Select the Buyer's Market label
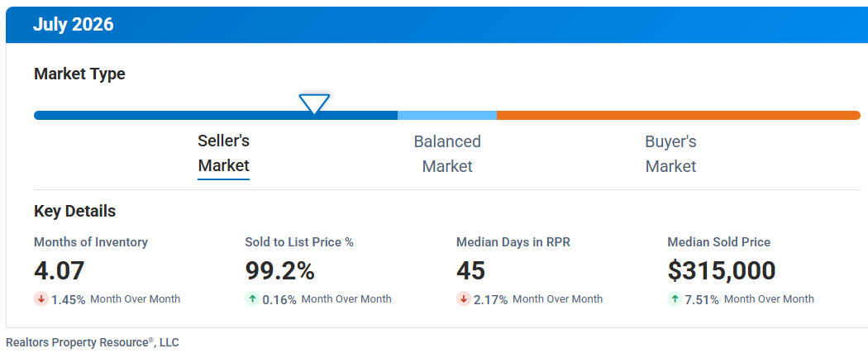This screenshot has width=868, height=353. coord(670,153)
